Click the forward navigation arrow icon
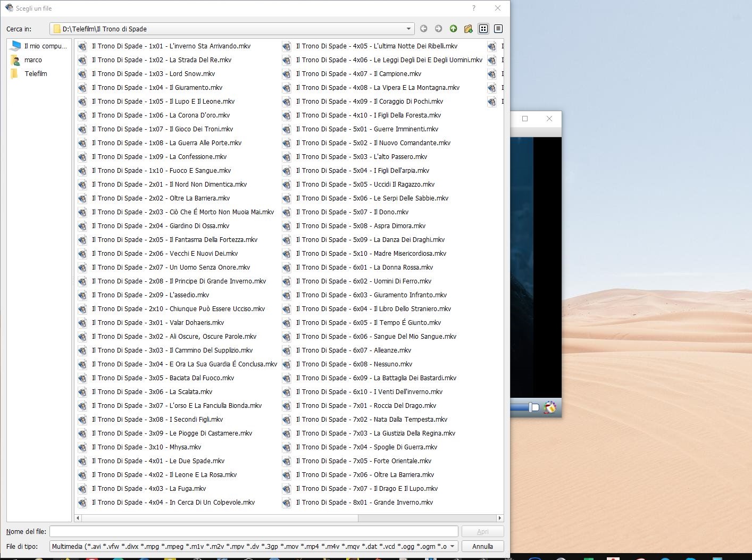The height and width of the screenshot is (560, 752). point(438,28)
